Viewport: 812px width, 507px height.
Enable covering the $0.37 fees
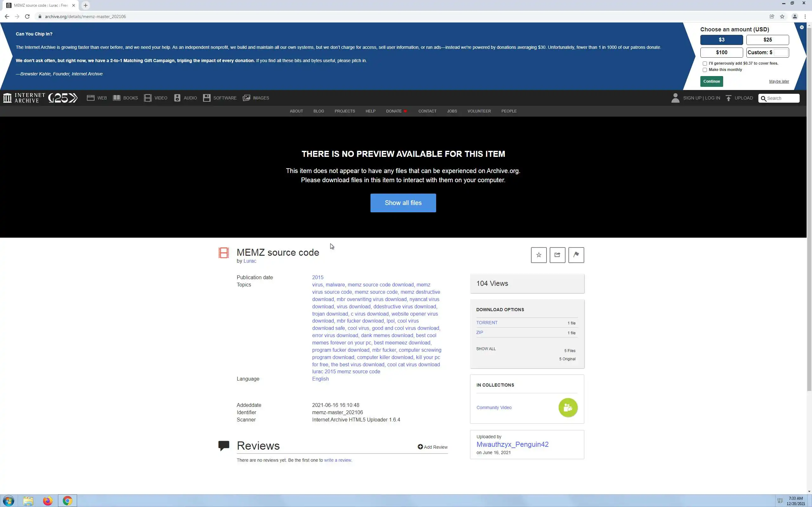pyautogui.click(x=704, y=63)
